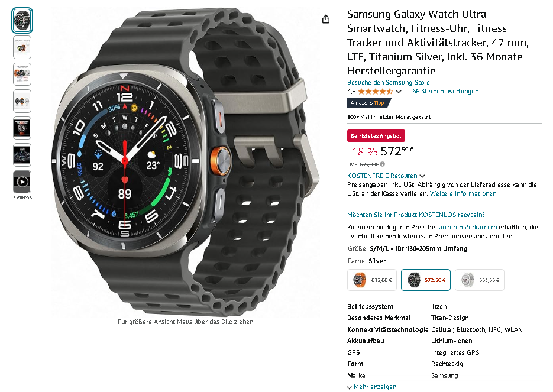Open 66 Sternebewertungen reviews link
553x392 pixels.
(x=445, y=91)
